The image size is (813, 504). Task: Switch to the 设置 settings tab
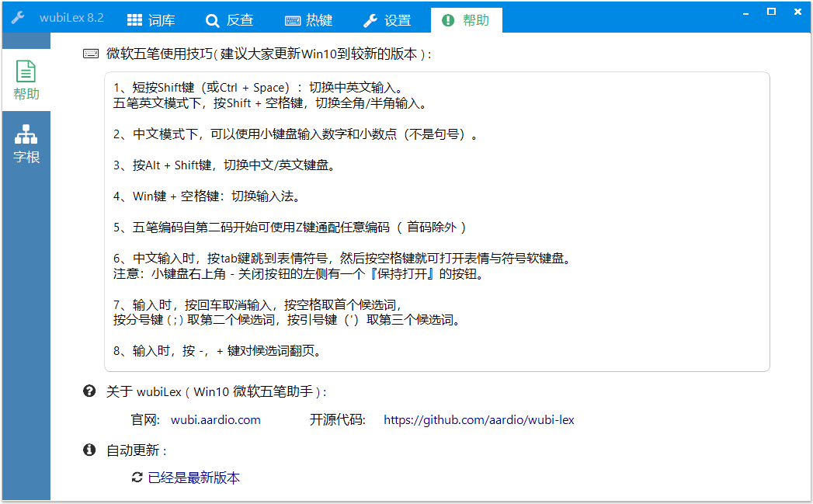click(x=387, y=20)
